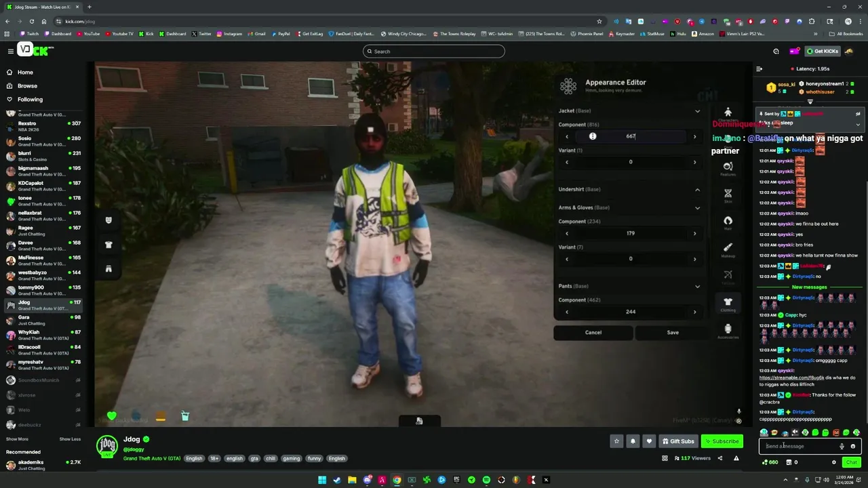Image resolution: width=868 pixels, height=488 pixels.
Task: Open the Makeup category icon
Action: coord(728,249)
